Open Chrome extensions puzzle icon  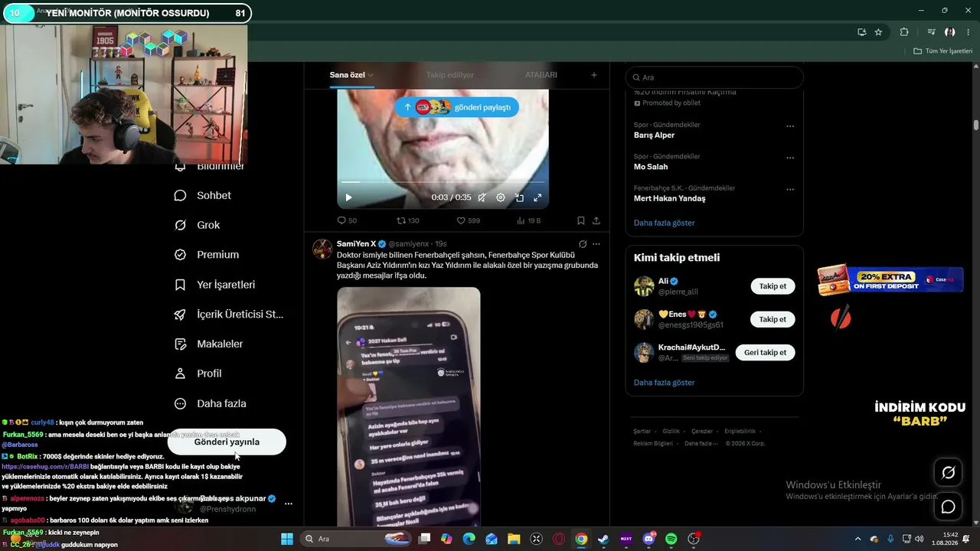coord(904,32)
